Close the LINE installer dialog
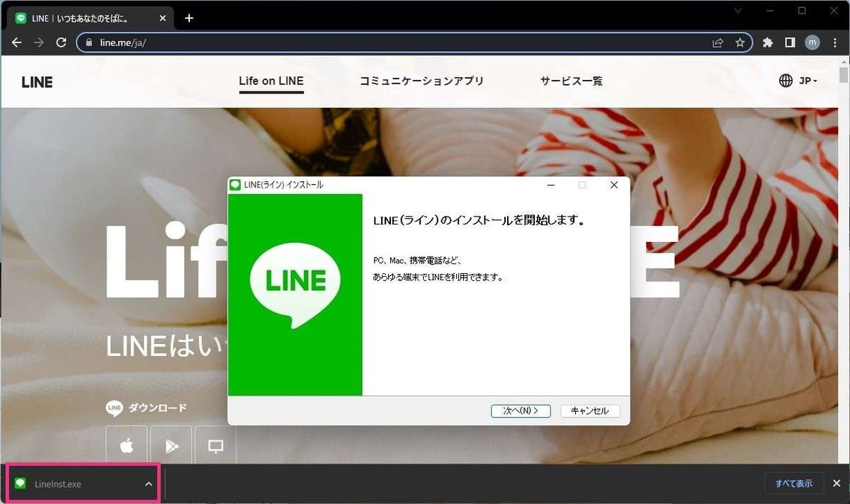 (x=614, y=185)
